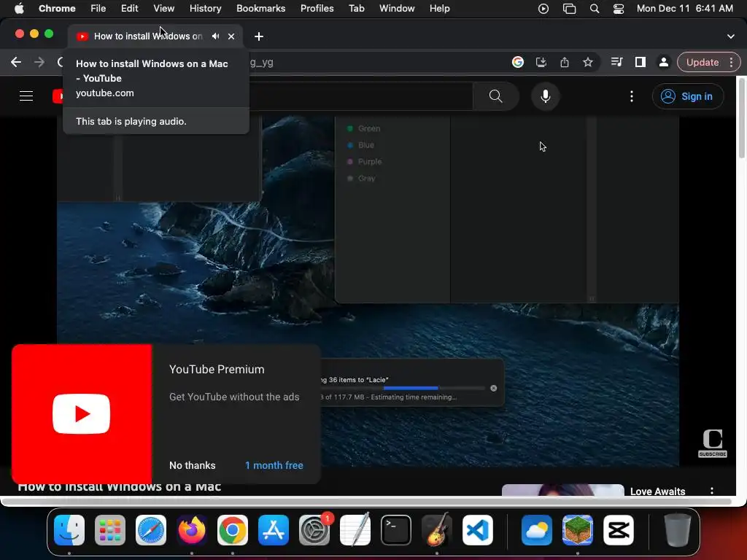The height and width of the screenshot is (560, 747).
Task: Open the YouTube hamburger guide menu
Action: coord(26,96)
